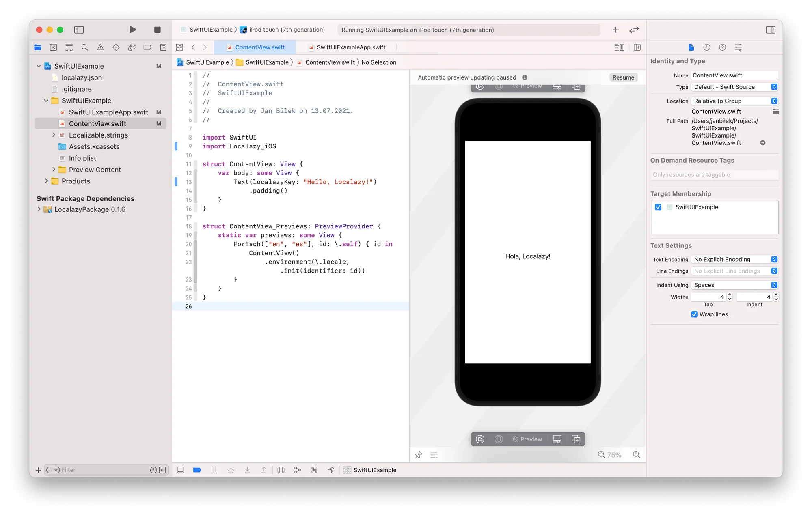Viewport: 812px width, 516px height.
Task: Select the SwiftUIExampleApp.swift tab
Action: (351, 47)
